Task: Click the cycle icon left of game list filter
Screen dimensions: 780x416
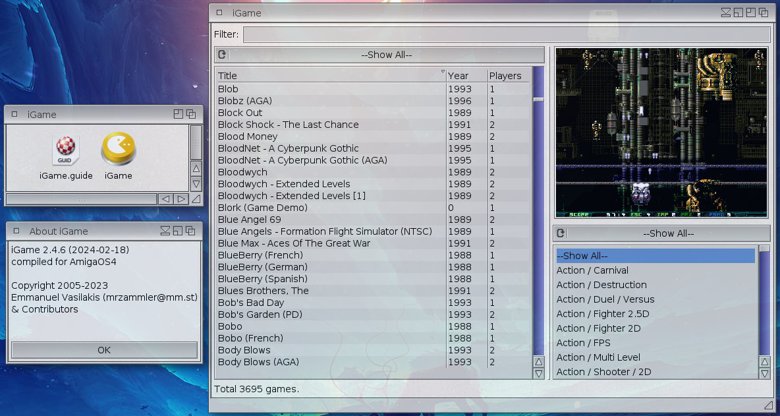Action: 222,55
